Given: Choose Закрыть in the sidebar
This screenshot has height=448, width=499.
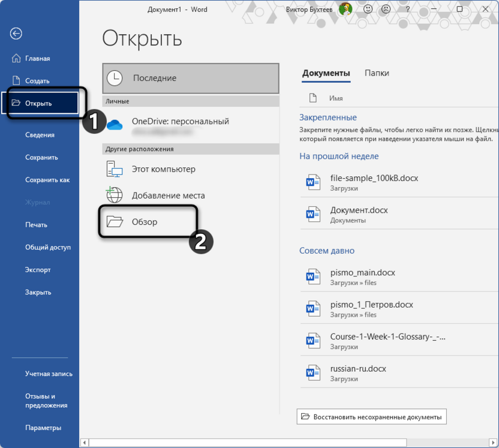Looking at the screenshot, I should [x=40, y=292].
